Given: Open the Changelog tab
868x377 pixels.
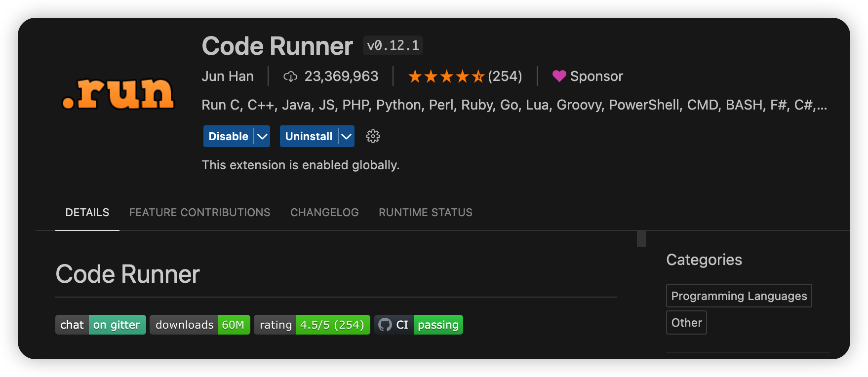Looking at the screenshot, I should click(x=324, y=213).
